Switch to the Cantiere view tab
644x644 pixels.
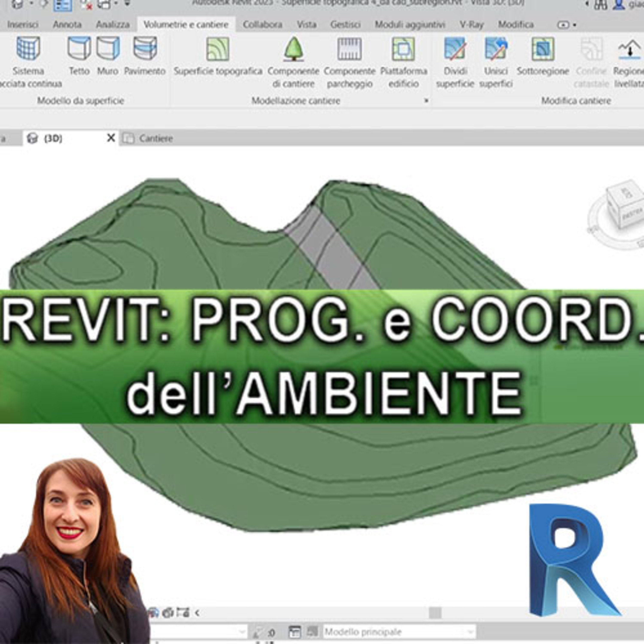[x=148, y=138]
